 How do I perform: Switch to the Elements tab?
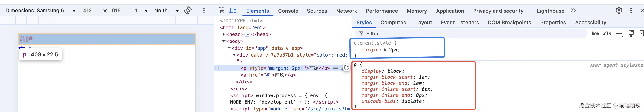(257, 11)
